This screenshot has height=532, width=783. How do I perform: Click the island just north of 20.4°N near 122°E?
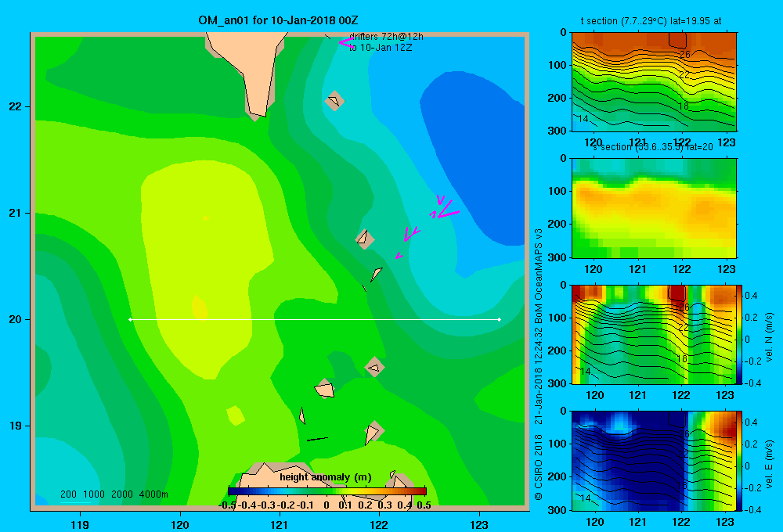pos(377,274)
